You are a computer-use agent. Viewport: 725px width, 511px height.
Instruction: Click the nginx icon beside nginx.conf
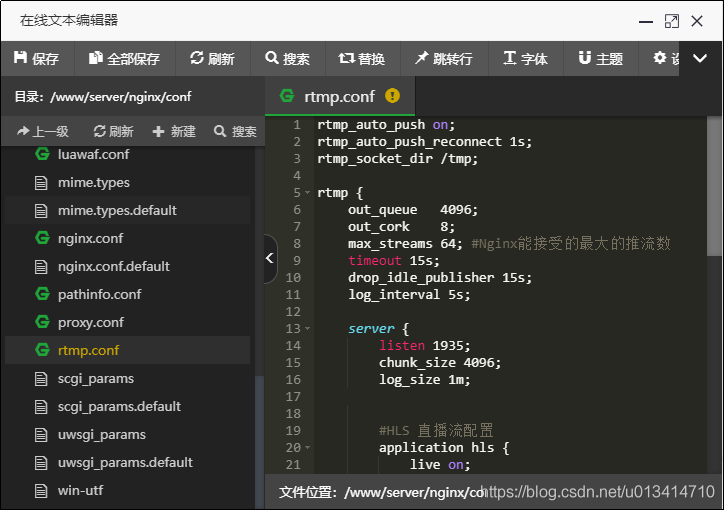tap(42, 238)
